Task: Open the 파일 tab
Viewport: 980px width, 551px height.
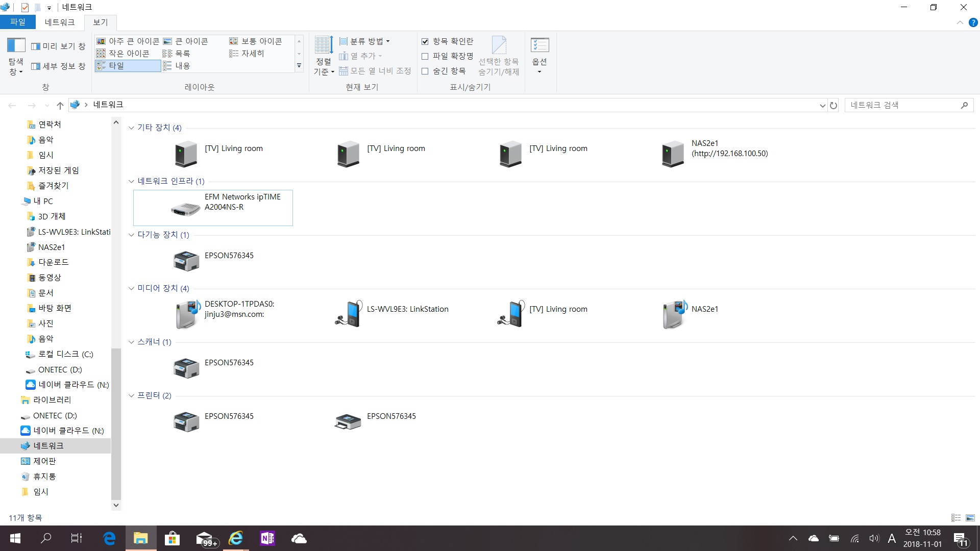Action: (x=18, y=22)
